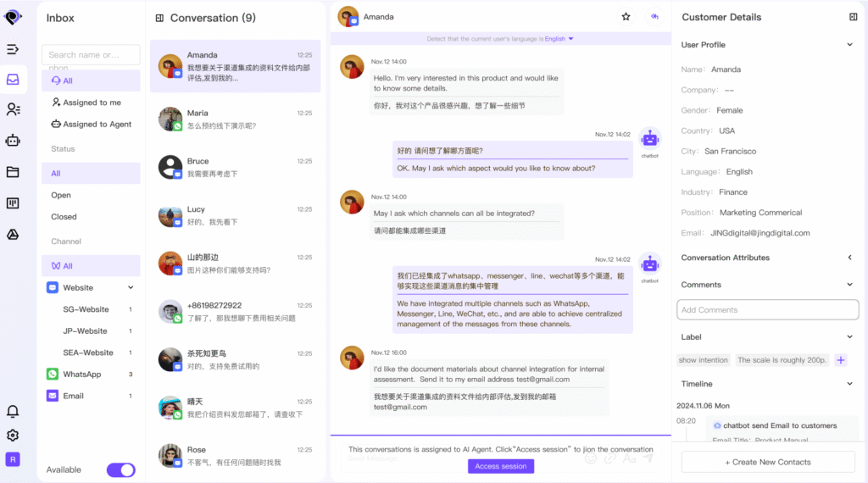Open contacts icon in left sidebar
The image size is (868, 483).
coord(13,109)
